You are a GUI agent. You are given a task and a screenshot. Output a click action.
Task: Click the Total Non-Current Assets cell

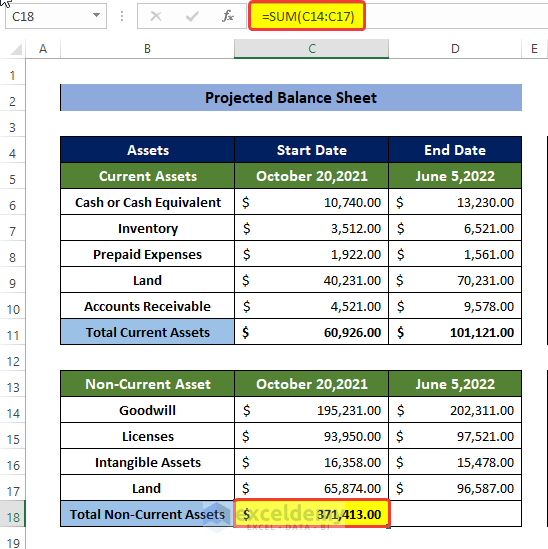coord(147,514)
